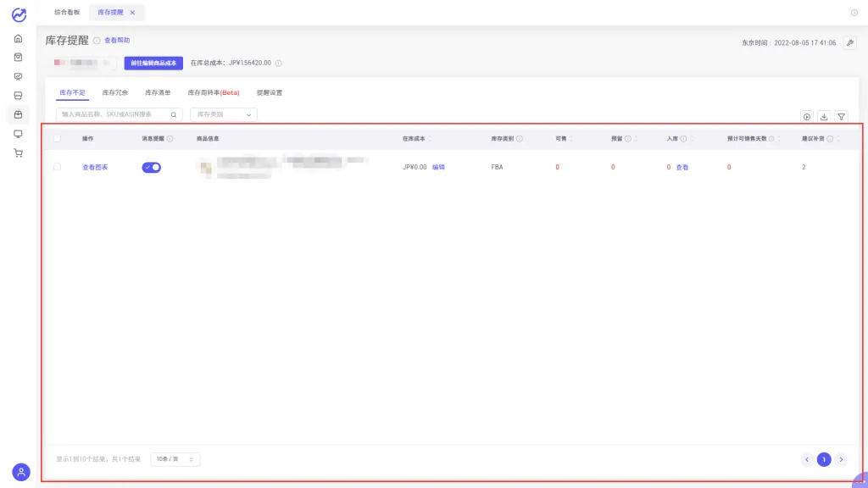Open the blurred store selector dropdown
This screenshot has height=488, width=868.
pos(84,63)
